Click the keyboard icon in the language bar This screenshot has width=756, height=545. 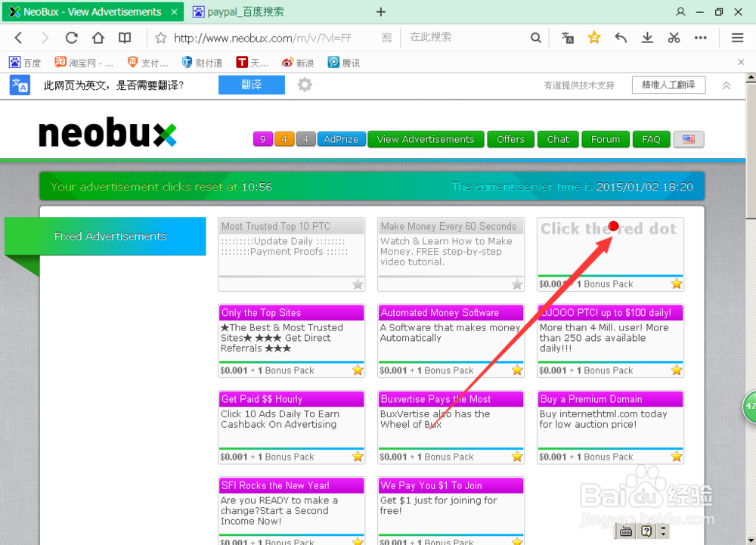click(x=626, y=531)
